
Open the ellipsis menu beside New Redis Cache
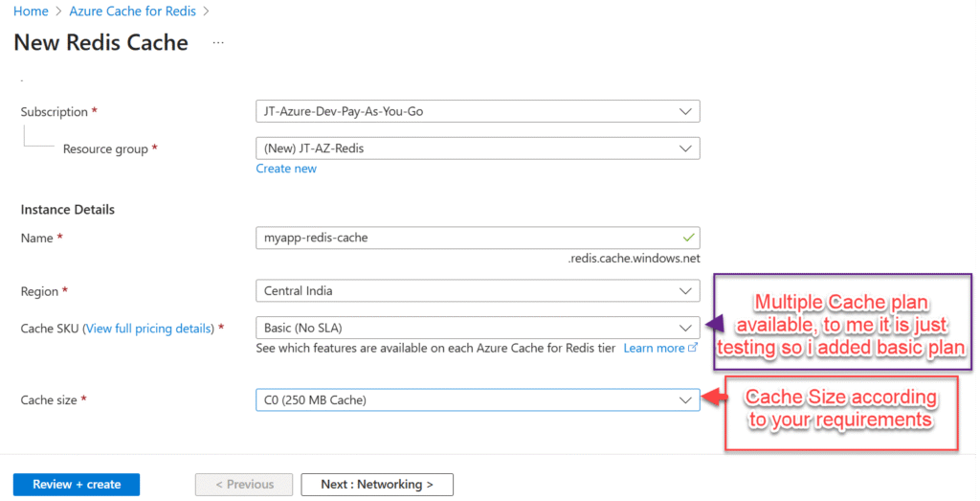[218, 42]
